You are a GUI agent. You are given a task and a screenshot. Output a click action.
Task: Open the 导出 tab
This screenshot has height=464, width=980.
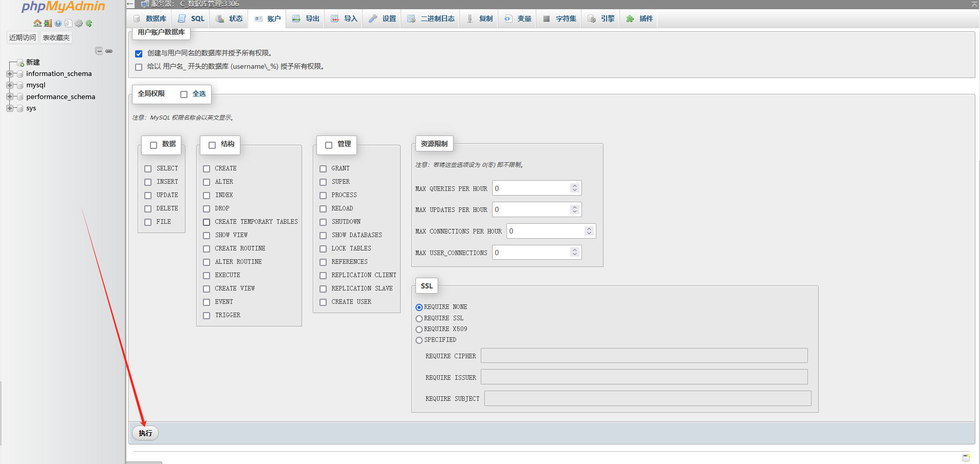306,18
